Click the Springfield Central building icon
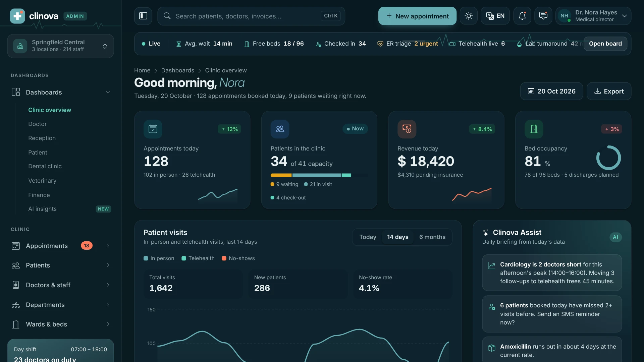This screenshot has width=644, height=362. pos(20,46)
